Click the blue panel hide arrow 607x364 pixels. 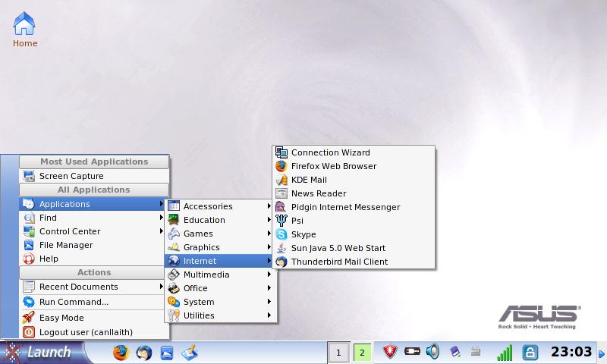(602, 353)
